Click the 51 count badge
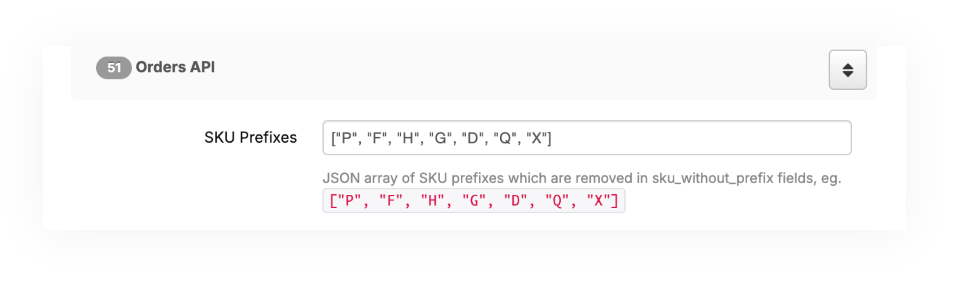The width and height of the screenshot is (980, 290). (x=114, y=68)
